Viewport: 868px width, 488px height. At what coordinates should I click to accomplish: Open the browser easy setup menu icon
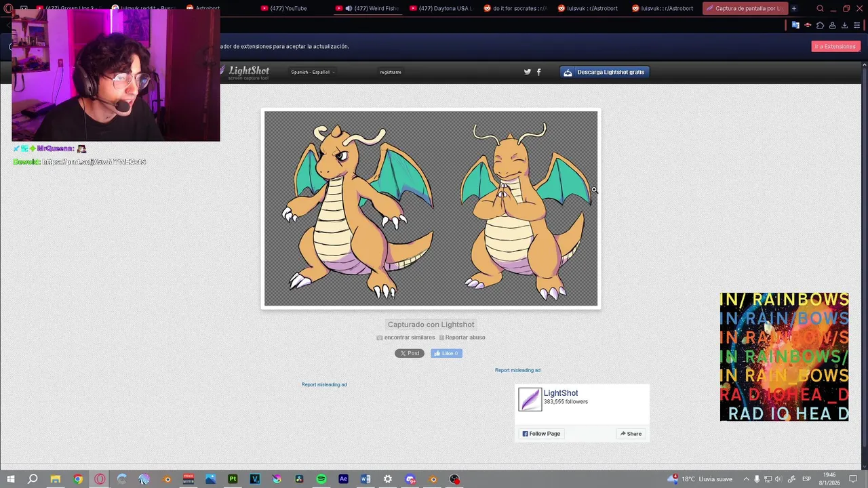tap(856, 26)
